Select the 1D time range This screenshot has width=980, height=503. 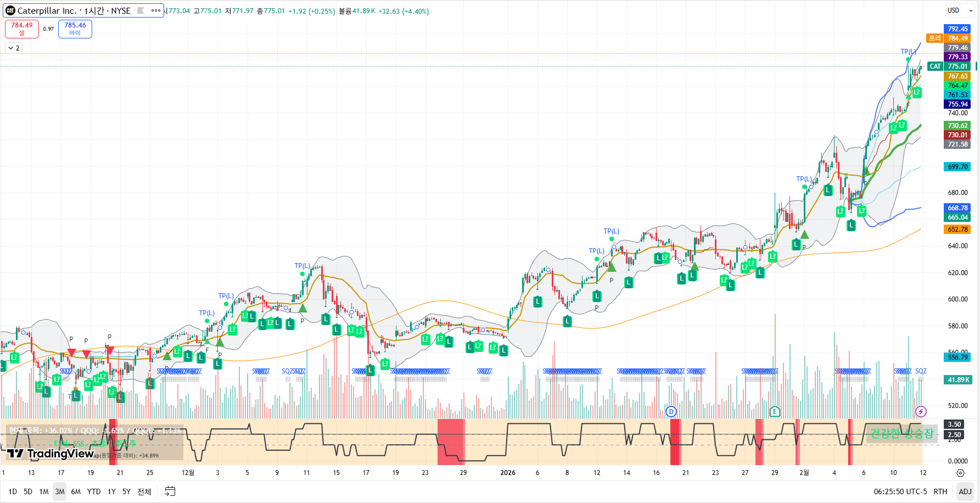13,491
